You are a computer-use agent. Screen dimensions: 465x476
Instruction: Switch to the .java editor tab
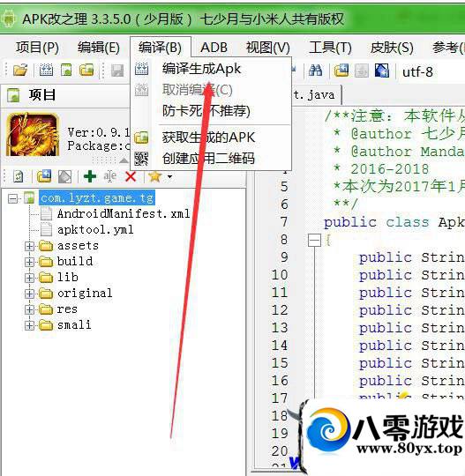coord(316,94)
